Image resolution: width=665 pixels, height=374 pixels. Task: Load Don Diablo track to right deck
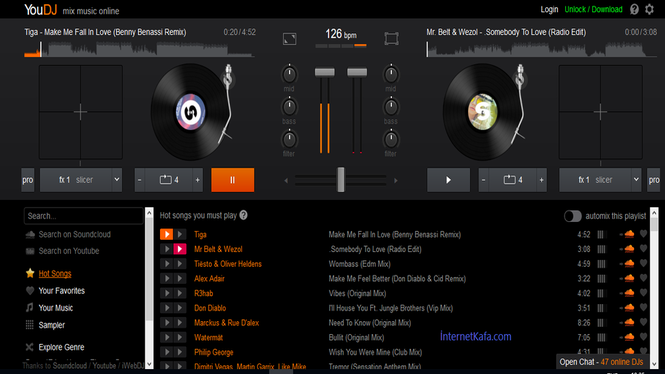coord(180,308)
